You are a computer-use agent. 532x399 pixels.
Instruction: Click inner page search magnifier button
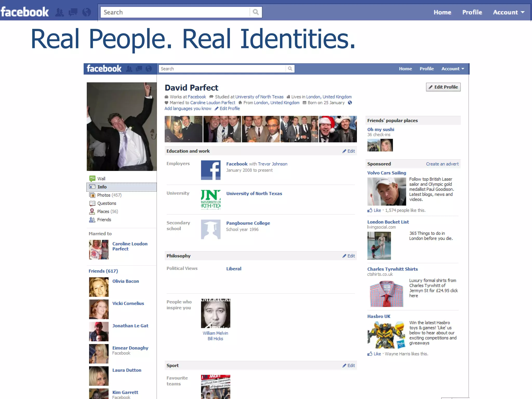tap(290, 69)
